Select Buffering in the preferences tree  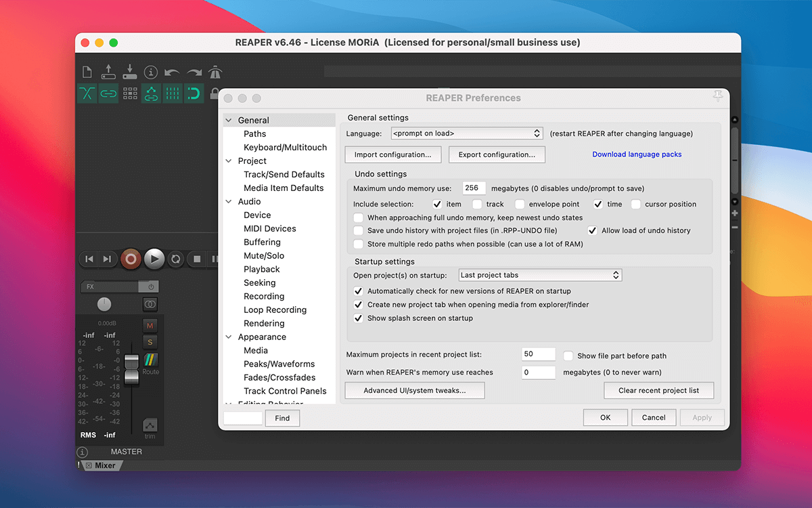[x=263, y=242]
